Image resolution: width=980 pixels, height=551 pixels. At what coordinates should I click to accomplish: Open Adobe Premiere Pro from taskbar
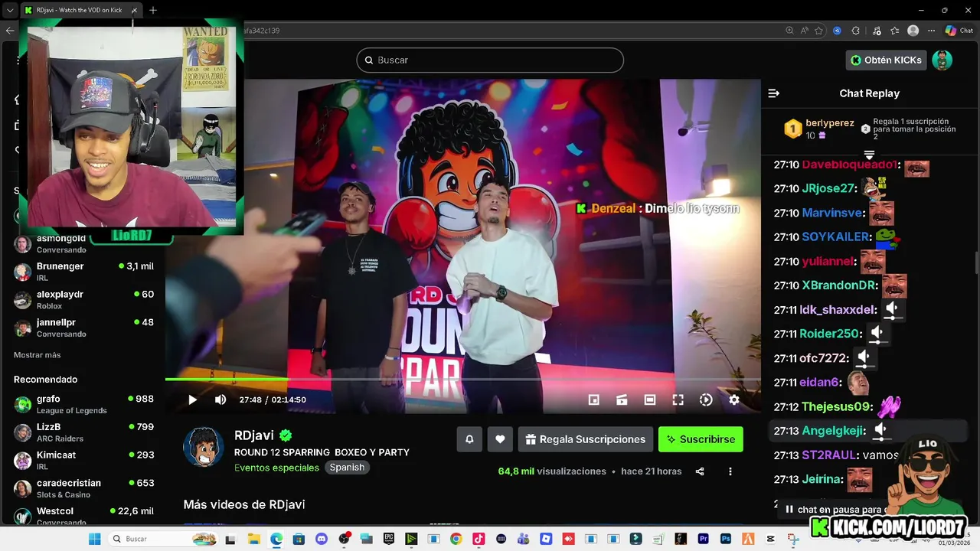[x=704, y=539]
